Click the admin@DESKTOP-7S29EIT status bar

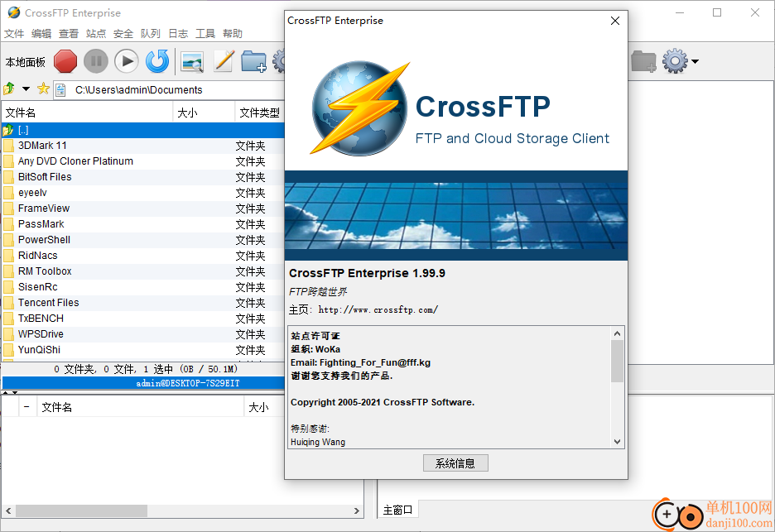[x=143, y=383]
